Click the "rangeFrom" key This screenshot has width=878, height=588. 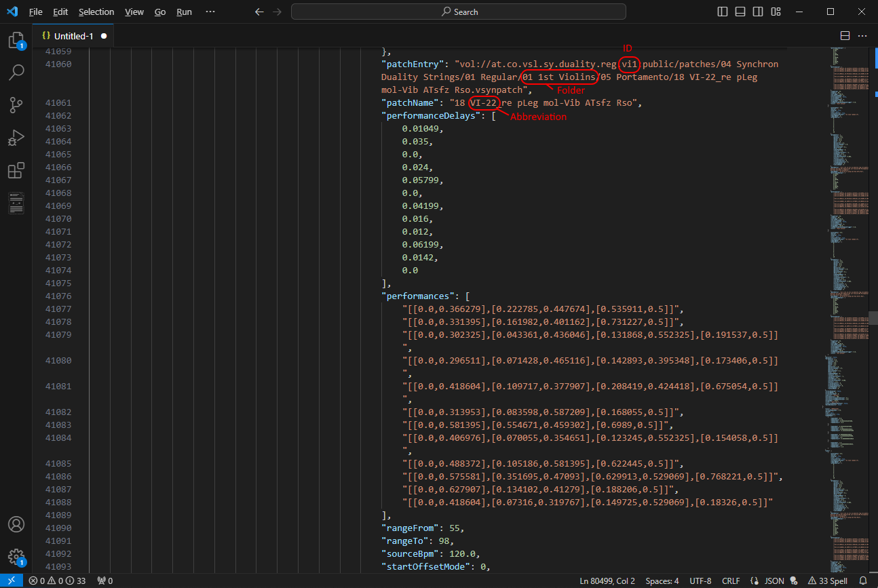(x=411, y=528)
